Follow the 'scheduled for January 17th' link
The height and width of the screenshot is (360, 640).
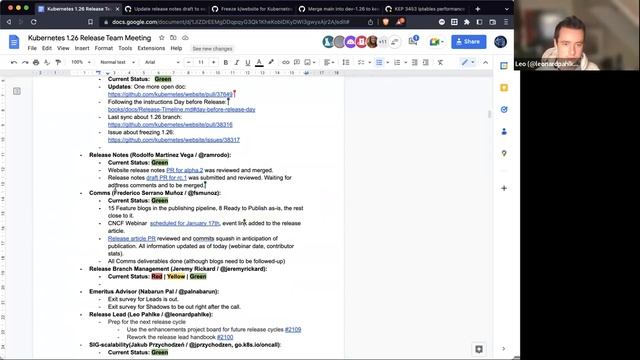tap(184, 223)
